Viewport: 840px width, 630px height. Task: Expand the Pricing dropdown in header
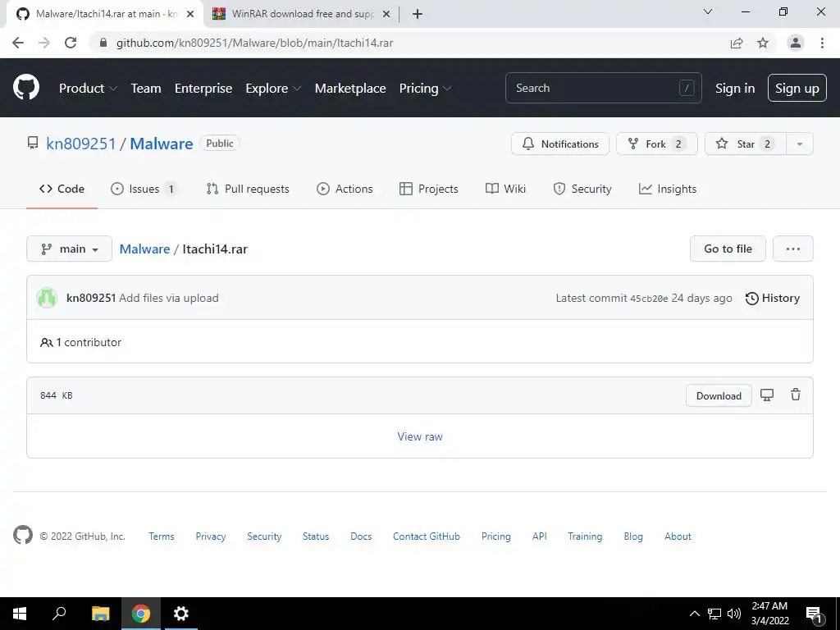[426, 89]
